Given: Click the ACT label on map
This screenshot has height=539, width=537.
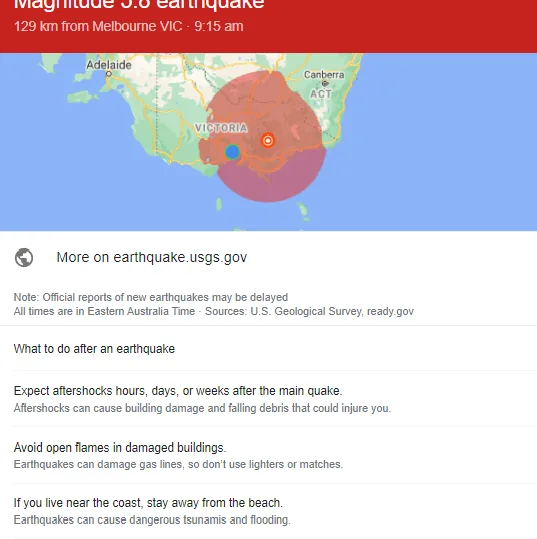Looking at the screenshot, I should [321, 94].
